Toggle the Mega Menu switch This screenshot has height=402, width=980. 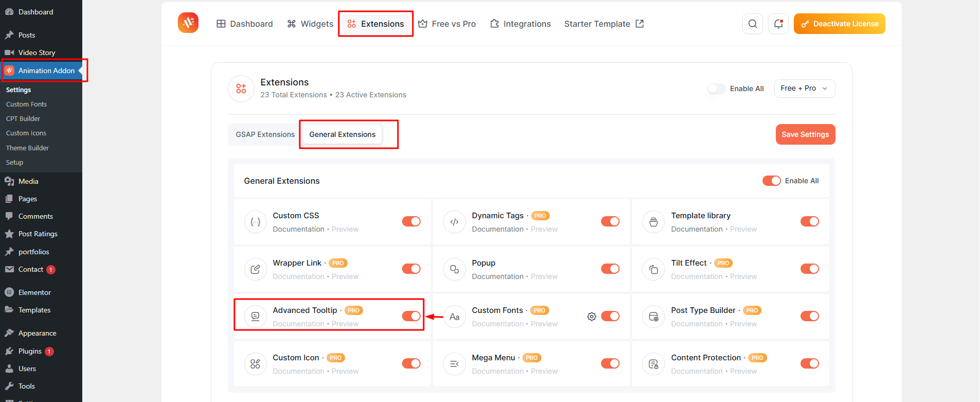[610, 363]
